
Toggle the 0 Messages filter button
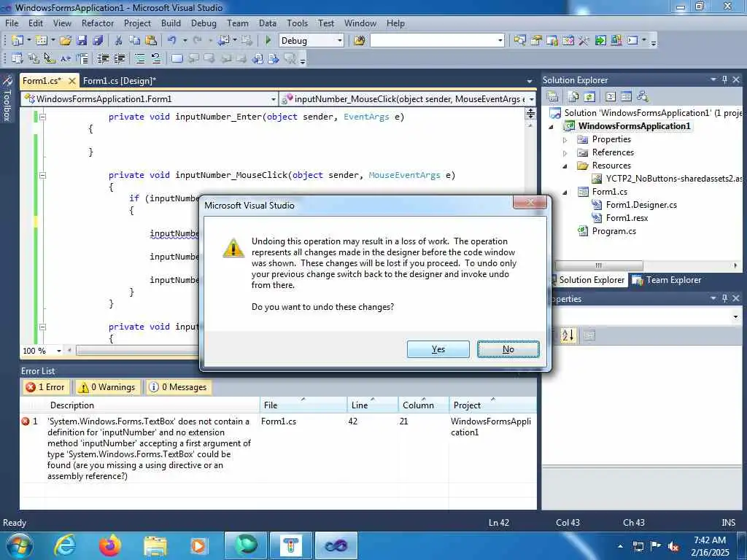pos(178,387)
